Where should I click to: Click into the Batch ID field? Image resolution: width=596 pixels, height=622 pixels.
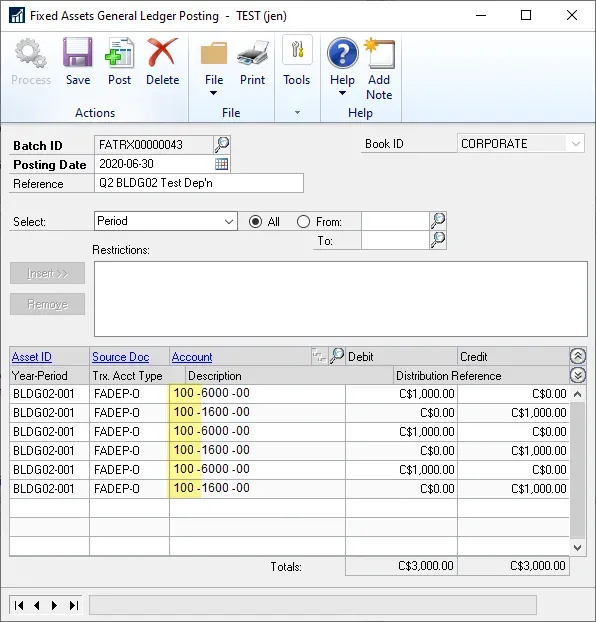pos(154,144)
